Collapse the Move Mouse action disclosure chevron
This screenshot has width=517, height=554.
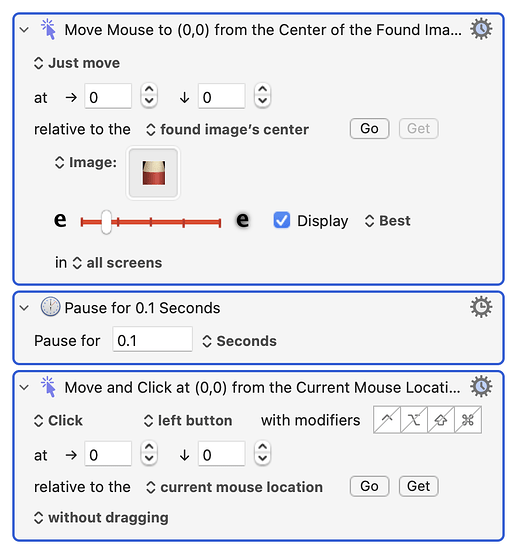pyautogui.click(x=24, y=30)
